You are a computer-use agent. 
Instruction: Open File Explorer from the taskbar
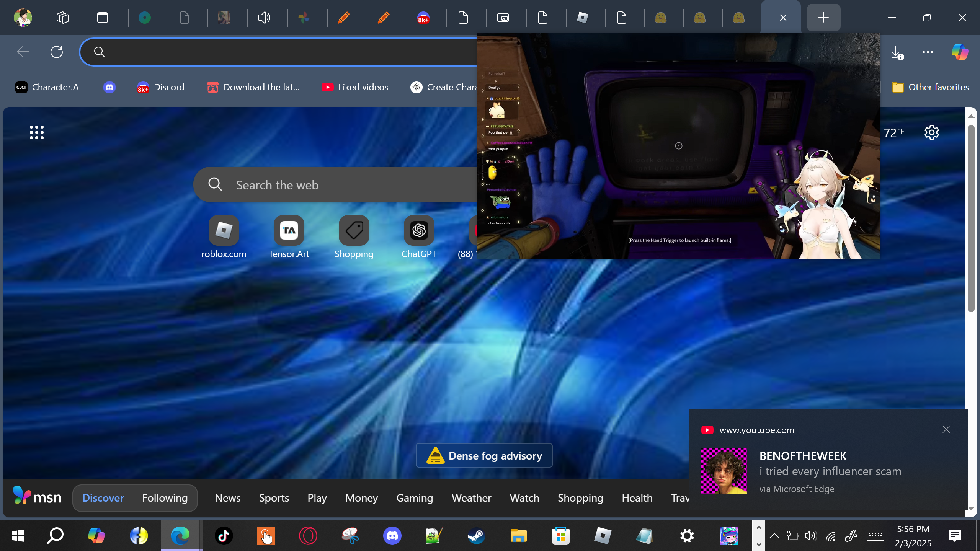coord(519,536)
